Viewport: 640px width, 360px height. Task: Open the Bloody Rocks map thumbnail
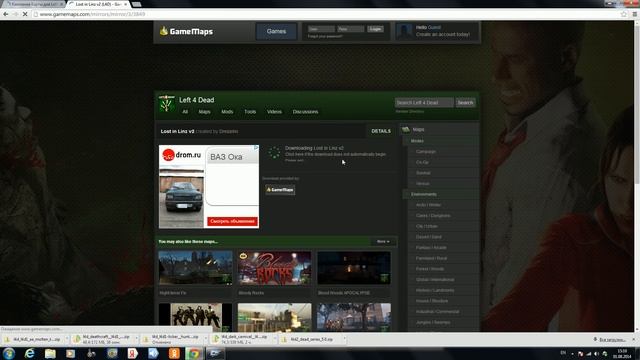pyautogui.click(x=275, y=268)
